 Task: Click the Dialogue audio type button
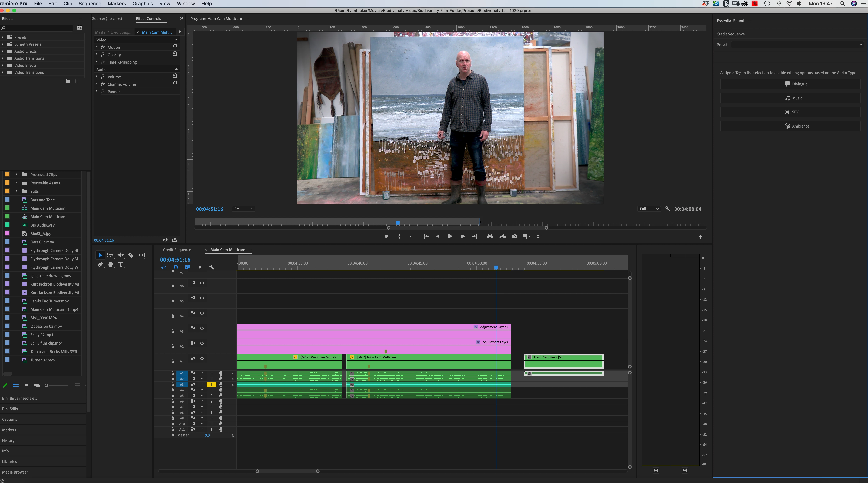[790, 84]
